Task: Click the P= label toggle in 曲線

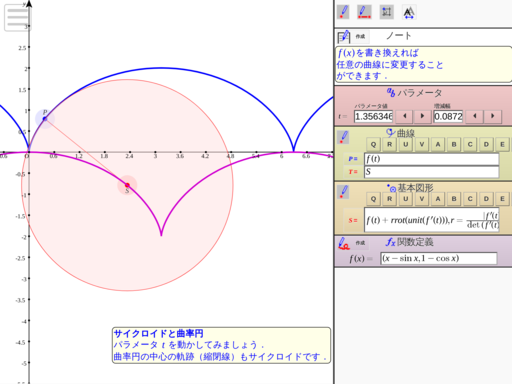Action: 353,159
